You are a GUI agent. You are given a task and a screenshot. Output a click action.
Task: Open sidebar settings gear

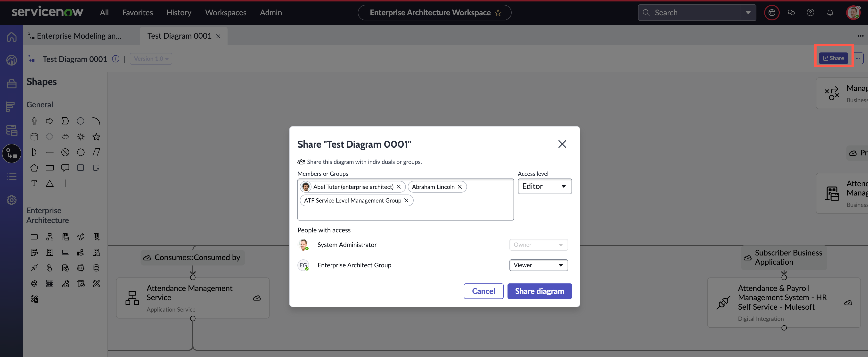click(x=11, y=200)
